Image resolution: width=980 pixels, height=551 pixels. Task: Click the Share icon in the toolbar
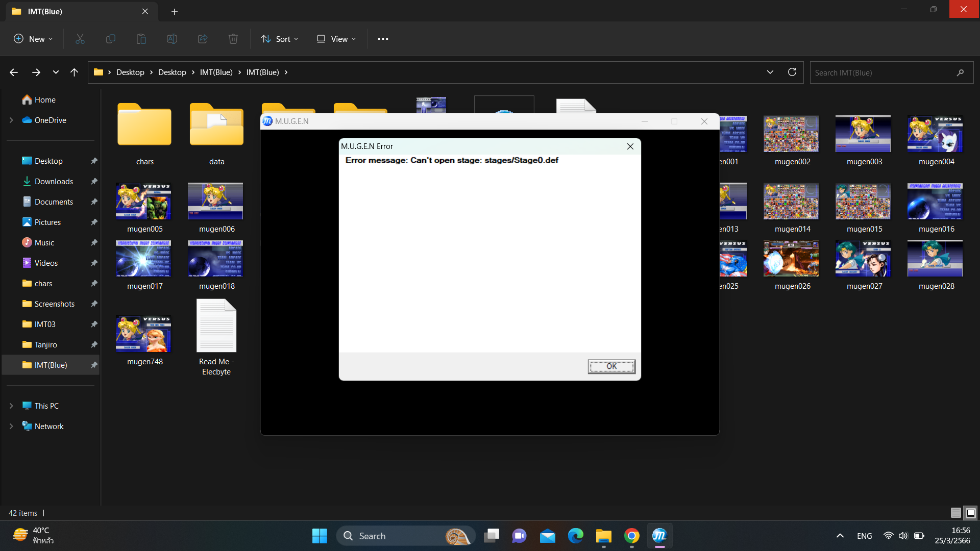[203, 39]
